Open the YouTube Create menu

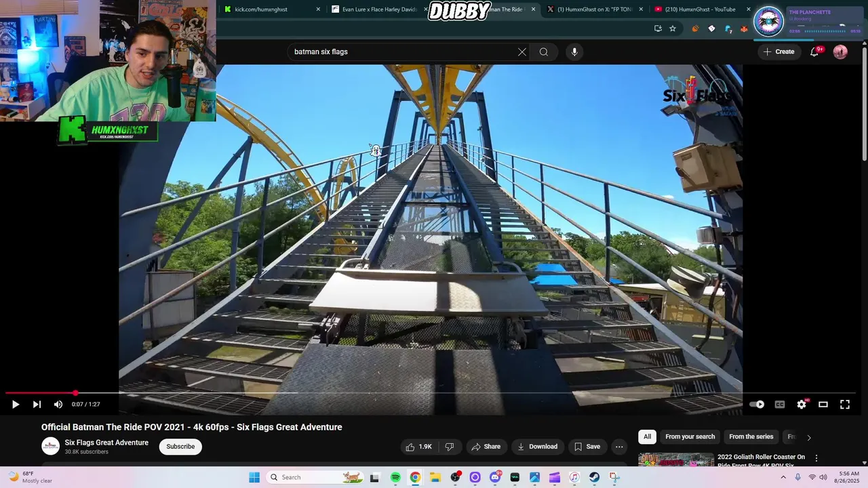pos(778,52)
